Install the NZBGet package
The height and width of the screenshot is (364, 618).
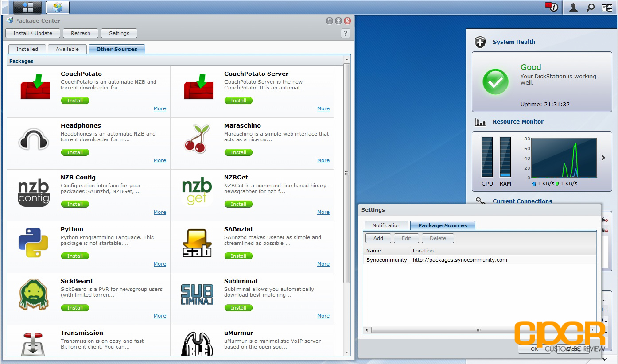pos(238,204)
